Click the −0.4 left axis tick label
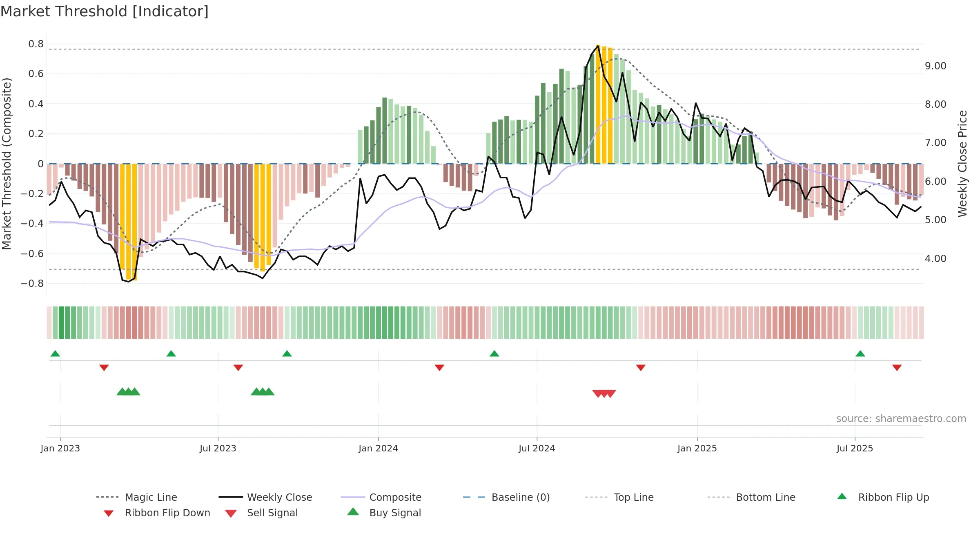The width and height of the screenshot is (980, 551). pyautogui.click(x=32, y=223)
